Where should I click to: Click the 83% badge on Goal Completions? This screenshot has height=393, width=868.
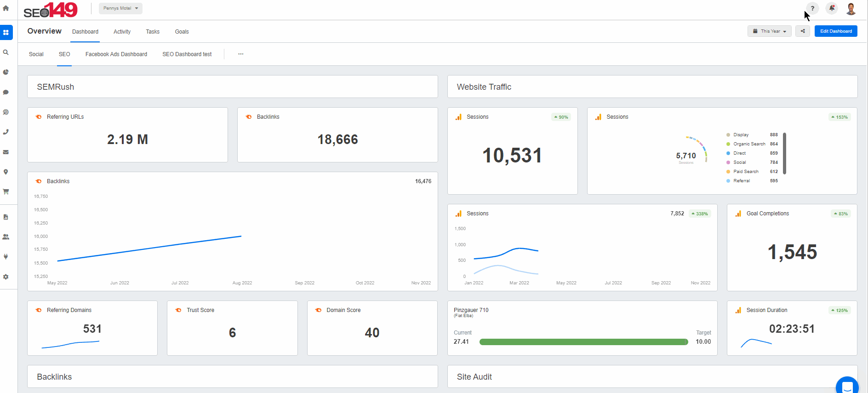(x=841, y=214)
